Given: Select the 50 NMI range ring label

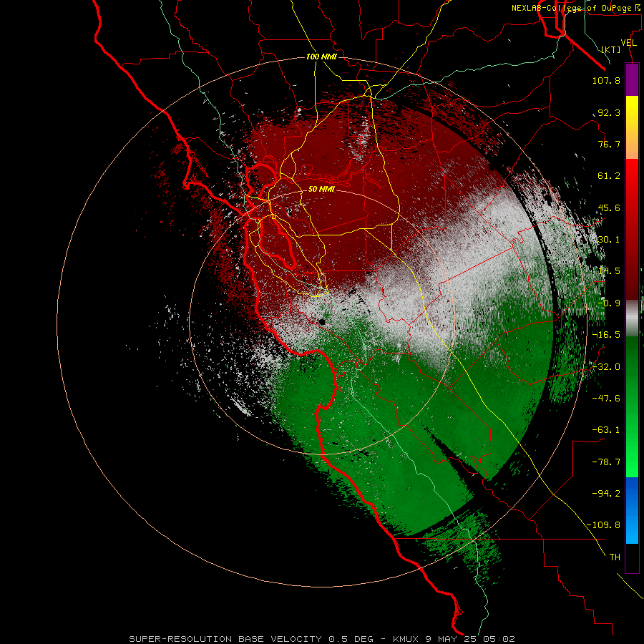Looking at the screenshot, I should (321, 189).
